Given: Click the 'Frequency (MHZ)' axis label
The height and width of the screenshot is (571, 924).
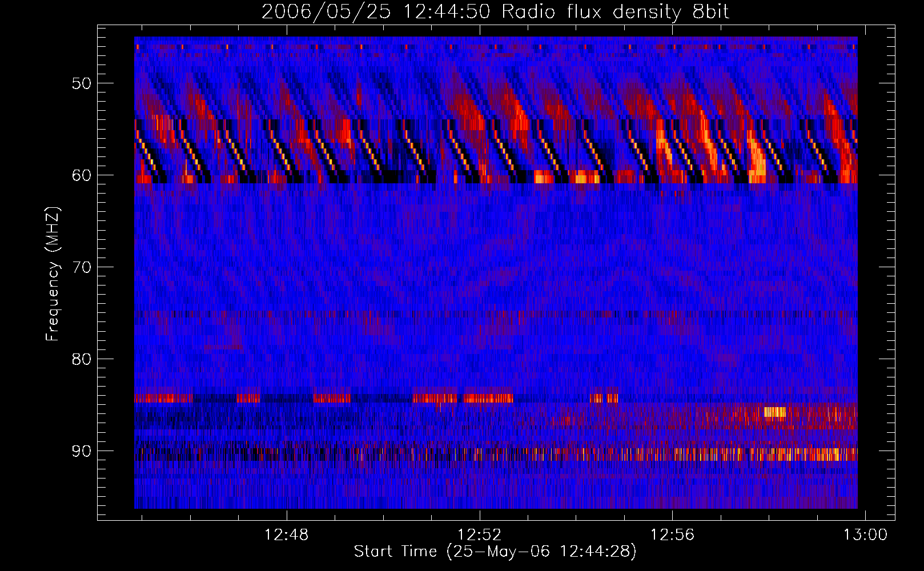Looking at the screenshot, I should (53, 274).
